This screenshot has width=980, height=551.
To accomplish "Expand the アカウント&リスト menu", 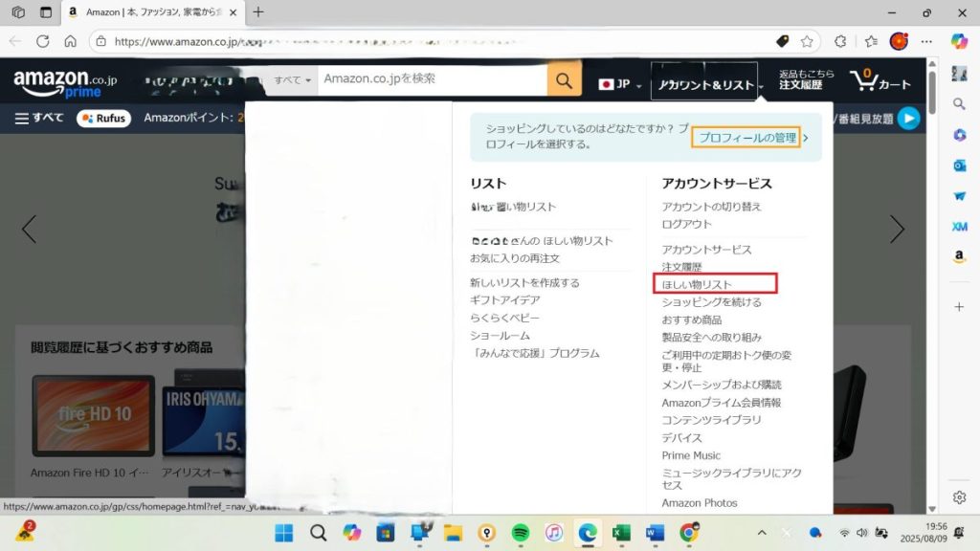I will tap(705, 81).
